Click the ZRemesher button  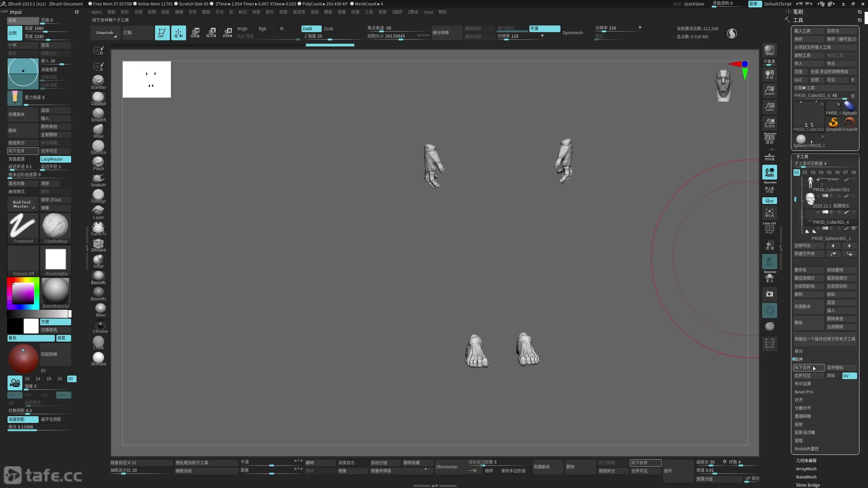click(447, 467)
